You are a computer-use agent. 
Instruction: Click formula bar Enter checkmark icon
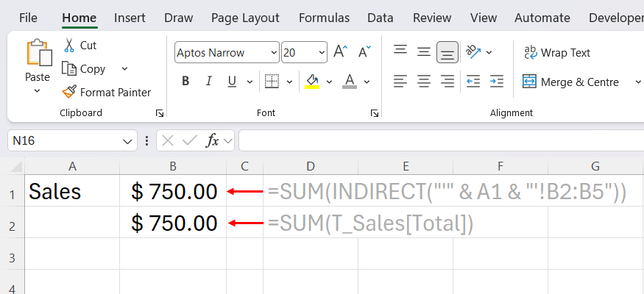pyautogui.click(x=190, y=141)
